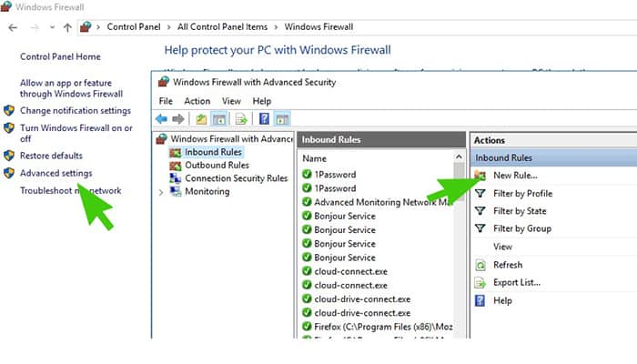Click the forward arrow in the MMC toolbar
The image size is (637, 364).
178,118
